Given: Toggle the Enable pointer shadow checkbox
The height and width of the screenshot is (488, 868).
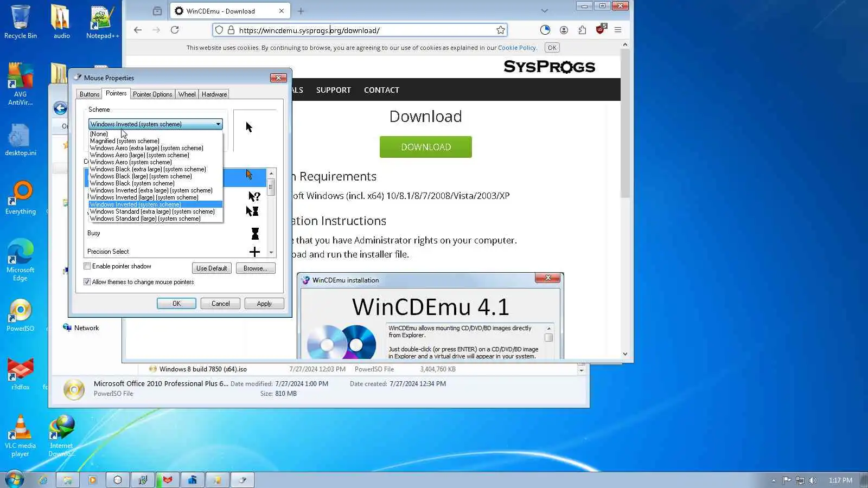Looking at the screenshot, I should pyautogui.click(x=87, y=266).
